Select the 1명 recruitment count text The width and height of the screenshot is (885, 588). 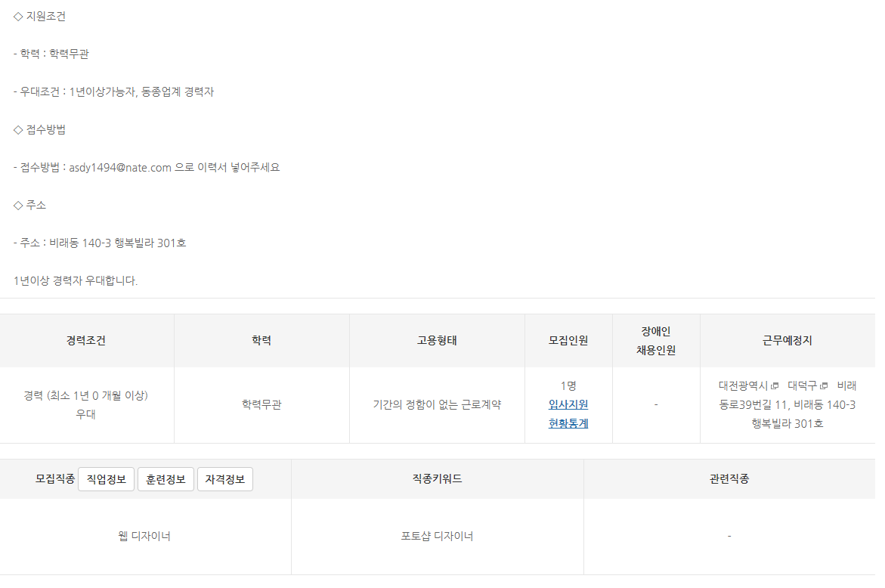pos(568,386)
